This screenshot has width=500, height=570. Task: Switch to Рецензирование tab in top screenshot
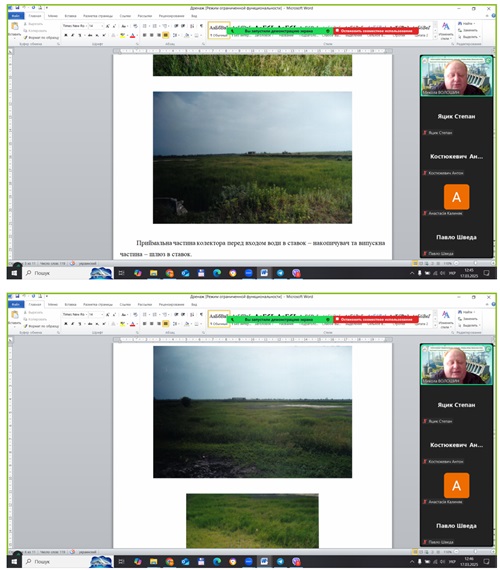171,16
